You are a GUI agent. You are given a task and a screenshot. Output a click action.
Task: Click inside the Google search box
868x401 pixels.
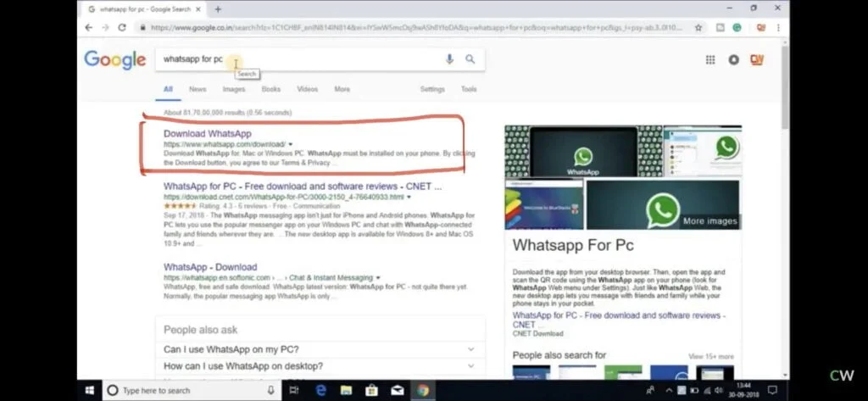[x=297, y=59]
